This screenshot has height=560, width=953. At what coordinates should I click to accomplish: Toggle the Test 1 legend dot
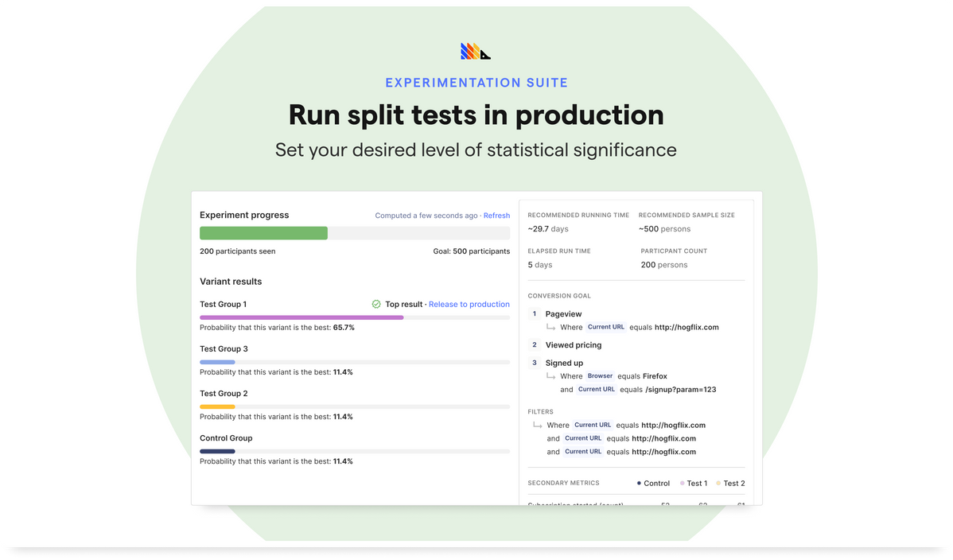pyautogui.click(x=681, y=483)
